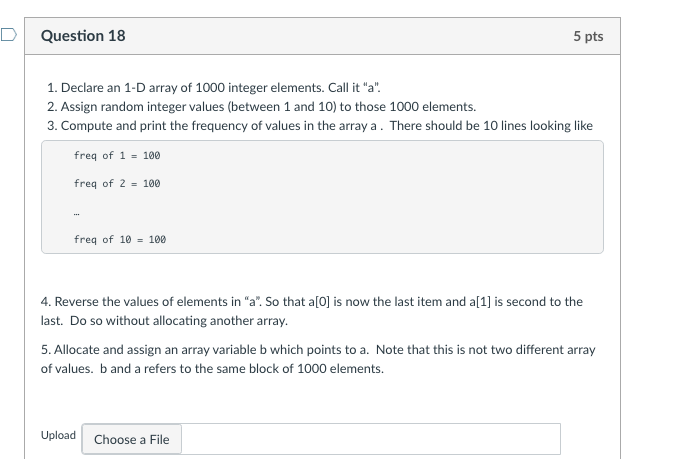The image size is (692, 459).
Task: Click step 3 about printing frequency
Action: coord(320,125)
